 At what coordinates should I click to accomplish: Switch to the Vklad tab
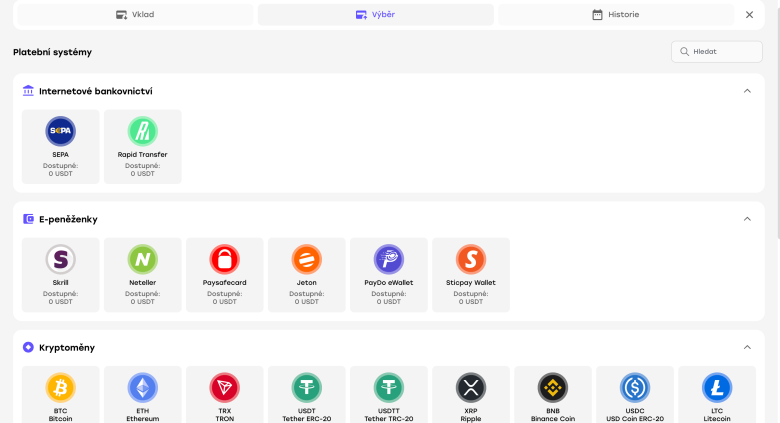pos(135,15)
